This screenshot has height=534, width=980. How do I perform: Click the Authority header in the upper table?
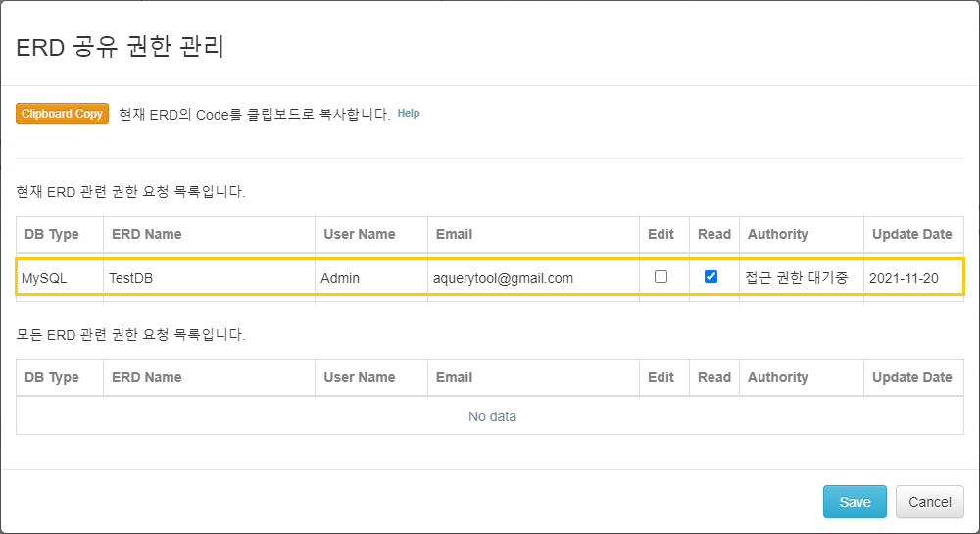tap(777, 234)
